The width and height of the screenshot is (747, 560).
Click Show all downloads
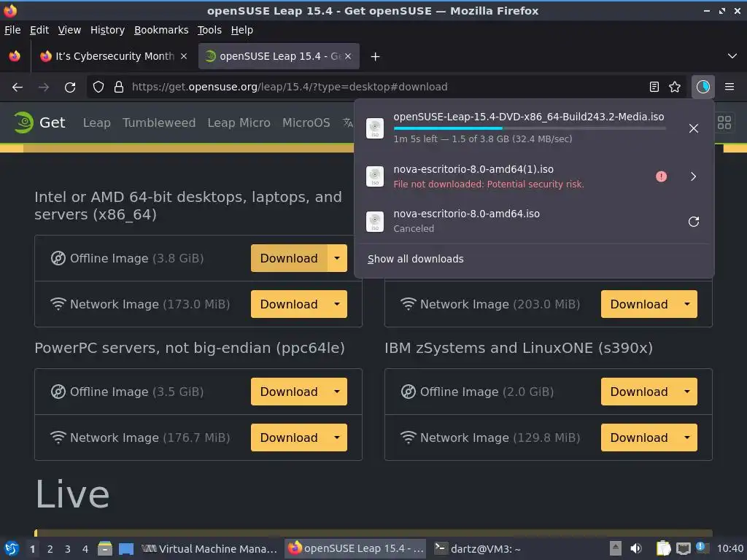click(415, 259)
